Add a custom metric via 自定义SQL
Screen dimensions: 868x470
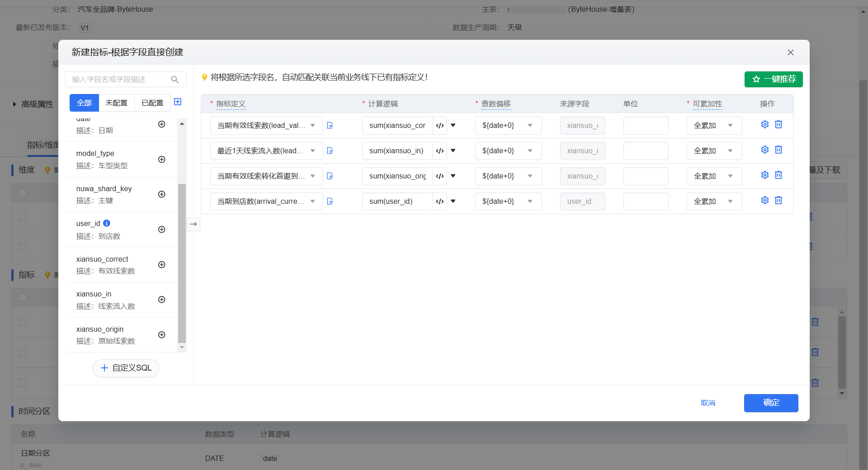[x=126, y=368]
